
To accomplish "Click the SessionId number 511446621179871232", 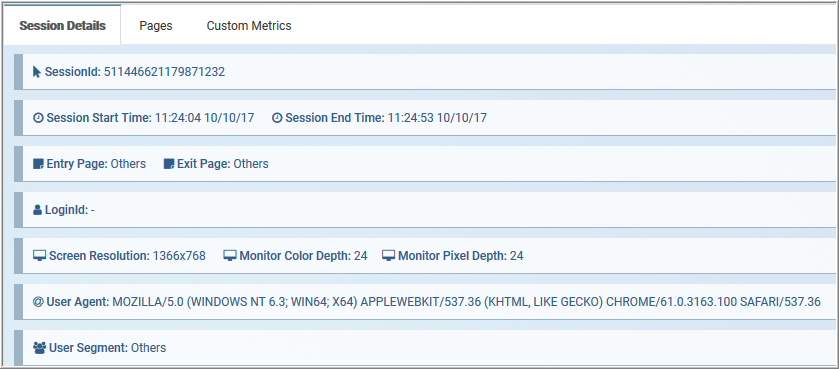I will pos(164,72).
